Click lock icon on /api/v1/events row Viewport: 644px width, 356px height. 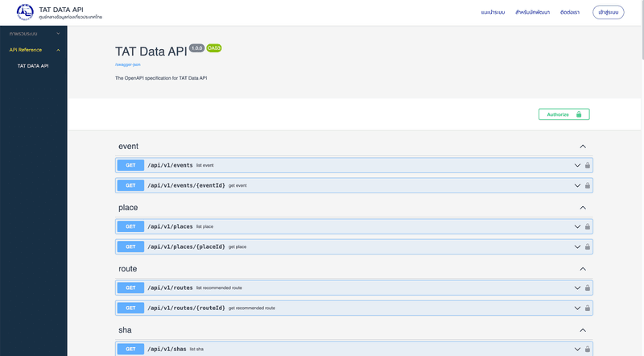coord(588,165)
